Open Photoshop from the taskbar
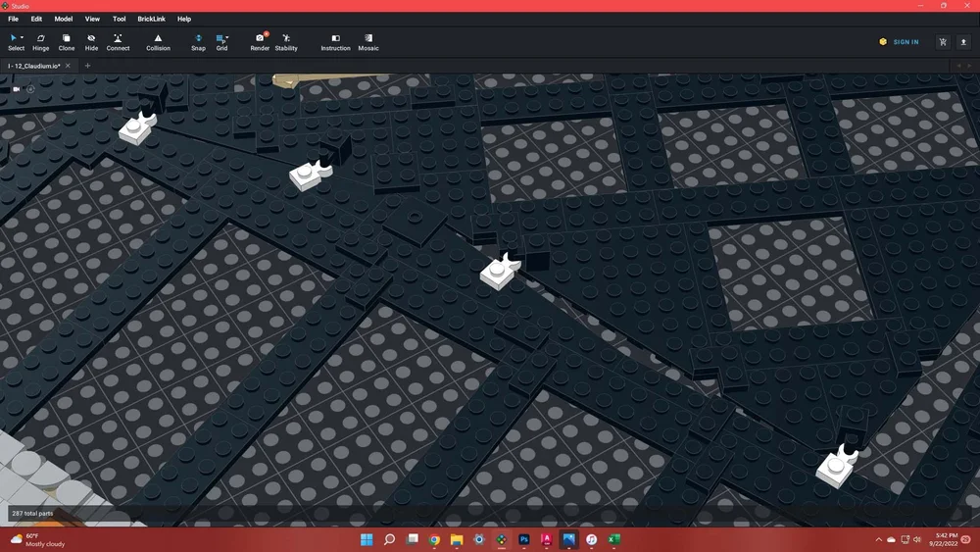 pyautogui.click(x=523, y=539)
